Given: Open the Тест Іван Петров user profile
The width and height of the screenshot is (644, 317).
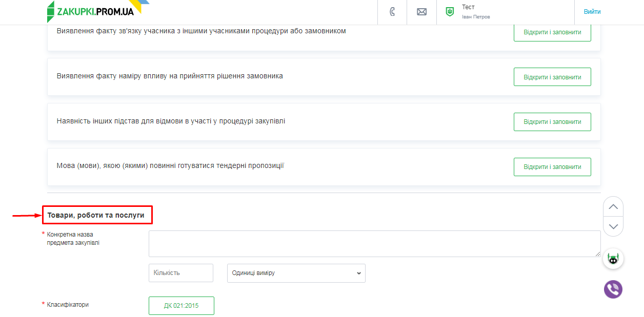Looking at the screenshot, I should point(475,12).
